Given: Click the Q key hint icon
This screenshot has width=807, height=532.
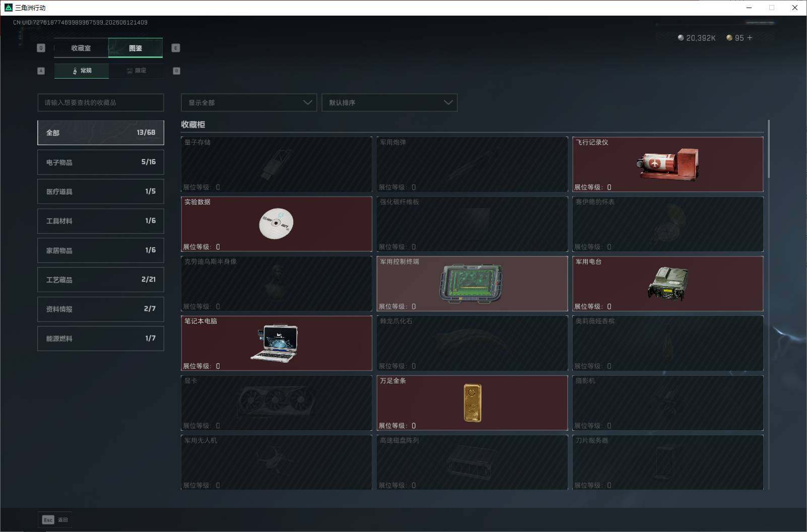Looking at the screenshot, I should (41, 48).
